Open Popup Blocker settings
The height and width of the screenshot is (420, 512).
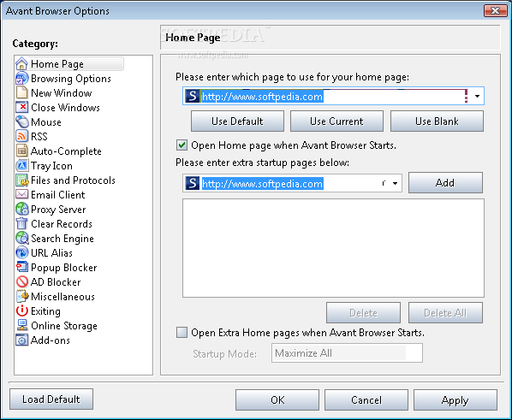64,268
